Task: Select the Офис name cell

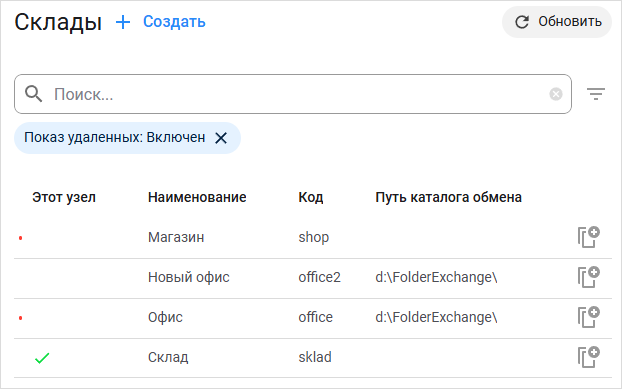Action: 165,317
